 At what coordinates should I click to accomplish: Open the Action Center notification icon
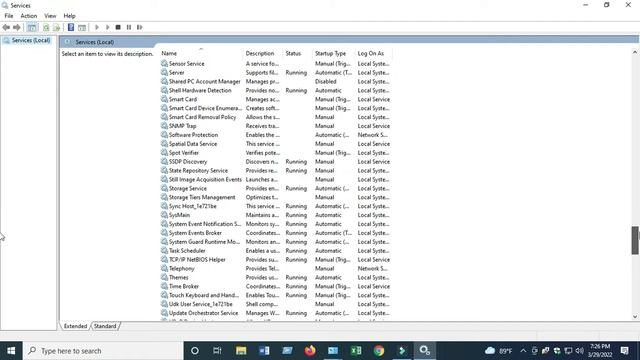[624, 351]
